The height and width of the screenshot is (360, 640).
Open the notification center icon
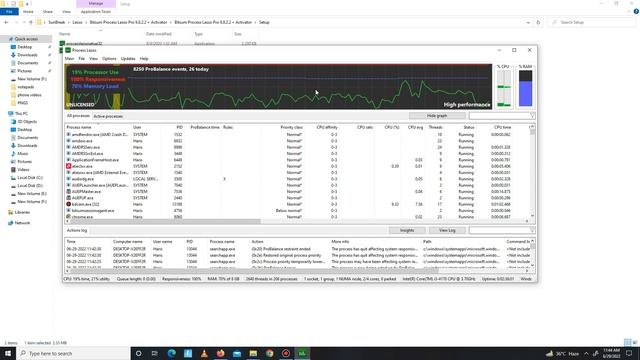629,353
